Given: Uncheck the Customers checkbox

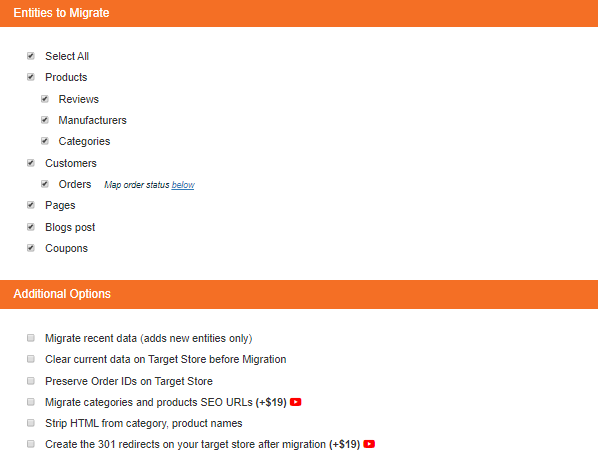Looking at the screenshot, I should pos(31,163).
